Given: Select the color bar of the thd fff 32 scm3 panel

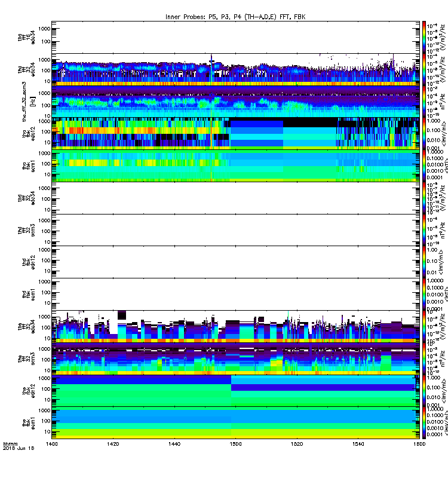Looking at the screenshot, I should pos(424,230).
